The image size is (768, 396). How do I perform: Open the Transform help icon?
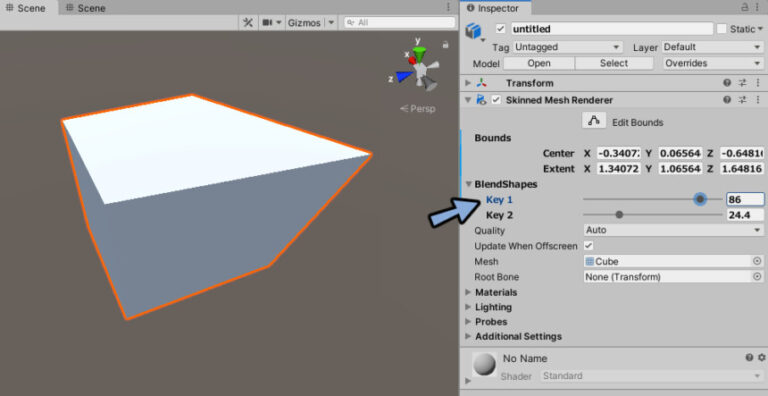tap(727, 83)
